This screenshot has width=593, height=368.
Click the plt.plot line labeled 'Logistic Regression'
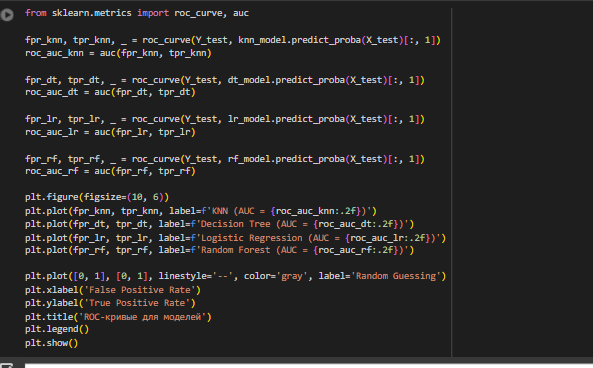pyautogui.click(x=236, y=238)
